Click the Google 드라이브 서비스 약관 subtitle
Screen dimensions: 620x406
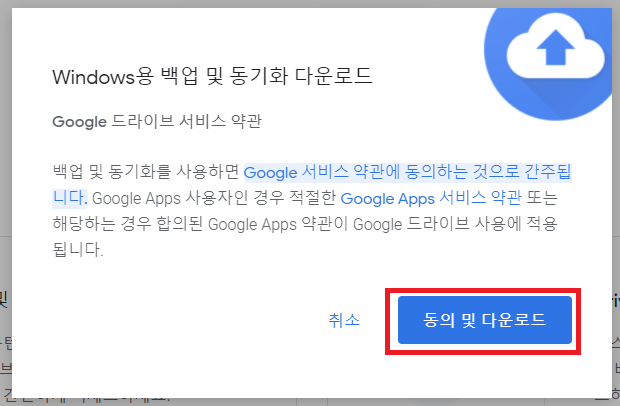157,121
